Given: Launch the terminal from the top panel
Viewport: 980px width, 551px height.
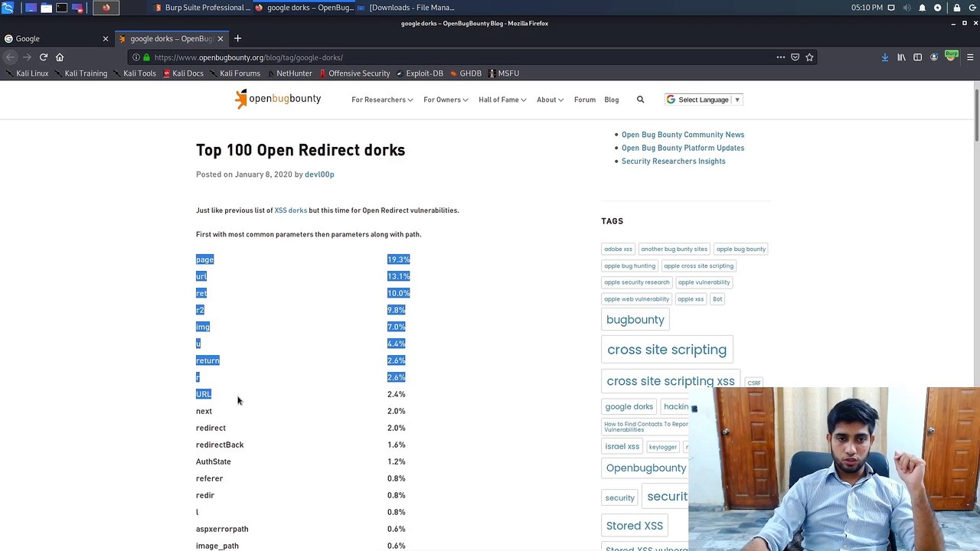Looking at the screenshot, I should [x=61, y=8].
